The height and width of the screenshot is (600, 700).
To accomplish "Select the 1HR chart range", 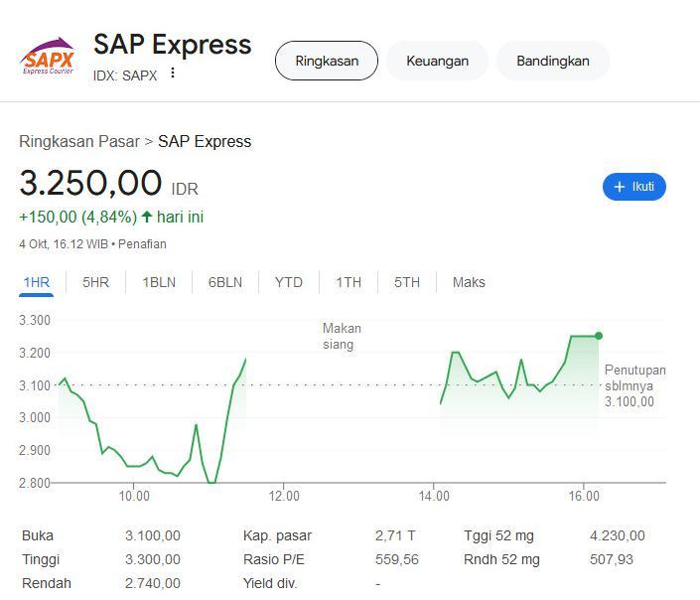I will 36,282.
